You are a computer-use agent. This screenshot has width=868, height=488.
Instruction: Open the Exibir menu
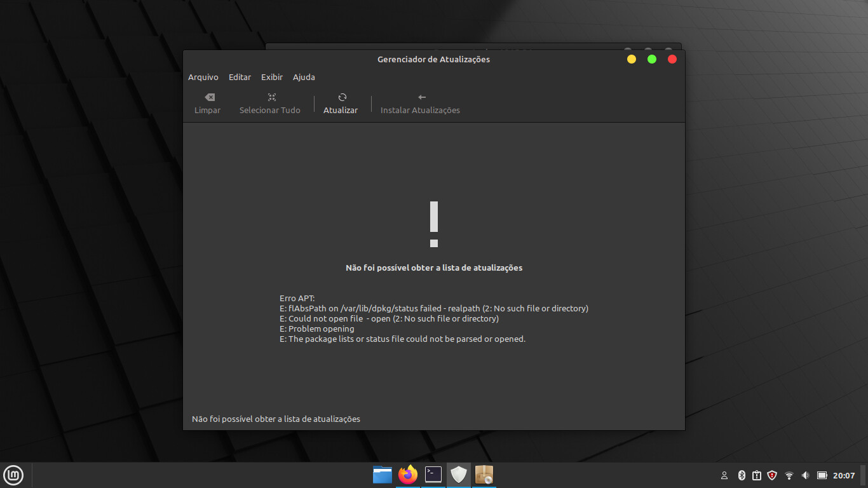pyautogui.click(x=272, y=77)
